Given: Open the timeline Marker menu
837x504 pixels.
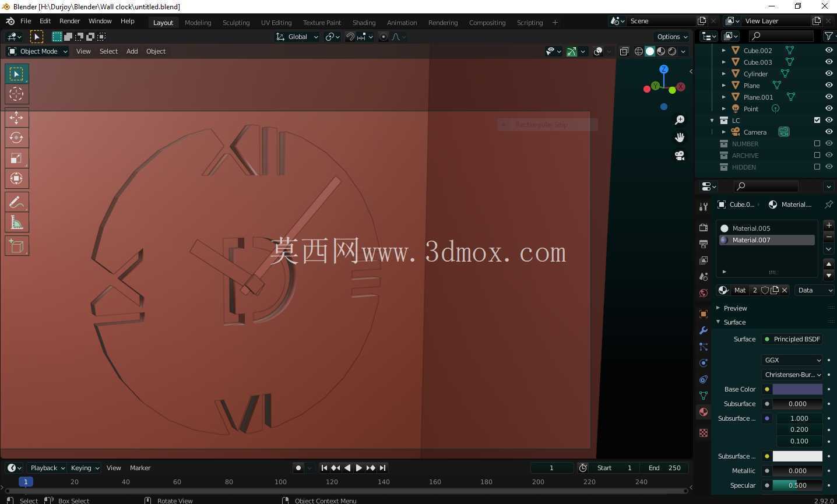Looking at the screenshot, I should [x=140, y=468].
